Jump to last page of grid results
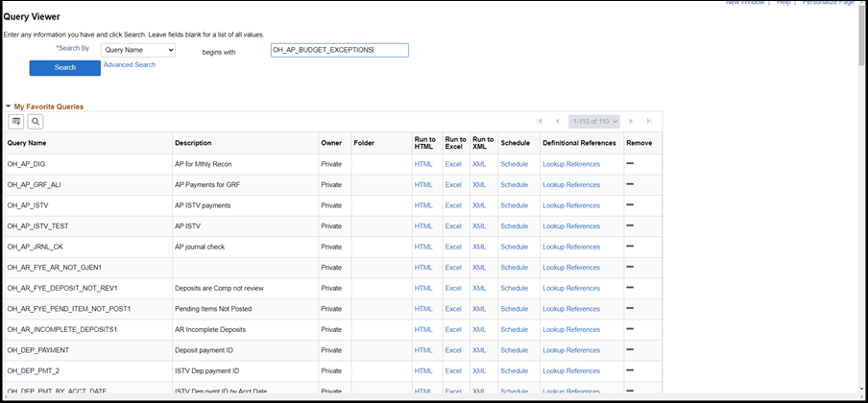The height and width of the screenshot is (403, 868). pos(649,122)
